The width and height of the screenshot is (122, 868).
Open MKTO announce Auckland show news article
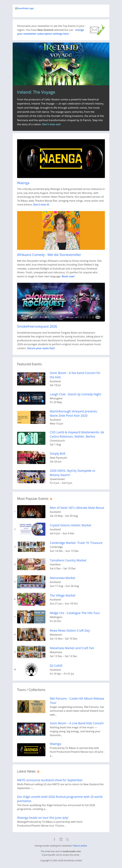click(50, 780)
